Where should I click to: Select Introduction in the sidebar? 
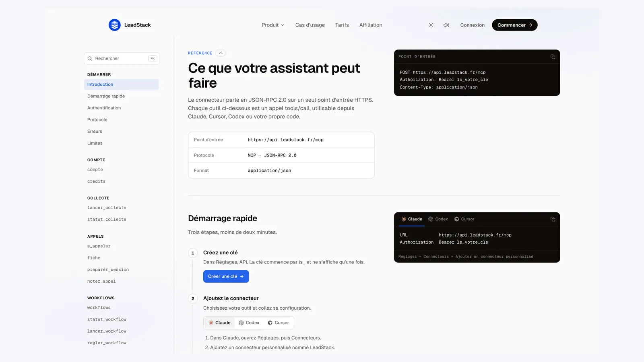coord(121,84)
